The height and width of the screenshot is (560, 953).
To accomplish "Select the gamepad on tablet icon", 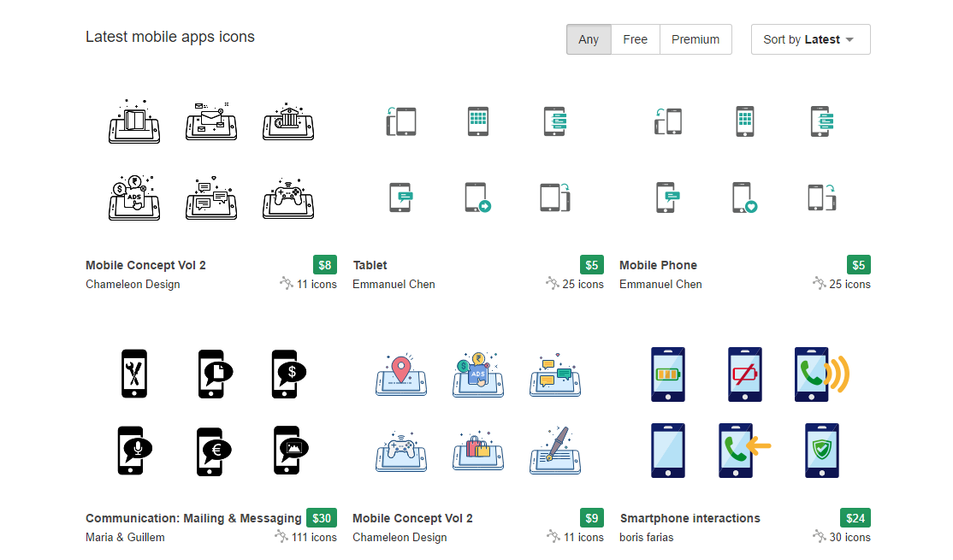I will tap(401, 450).
